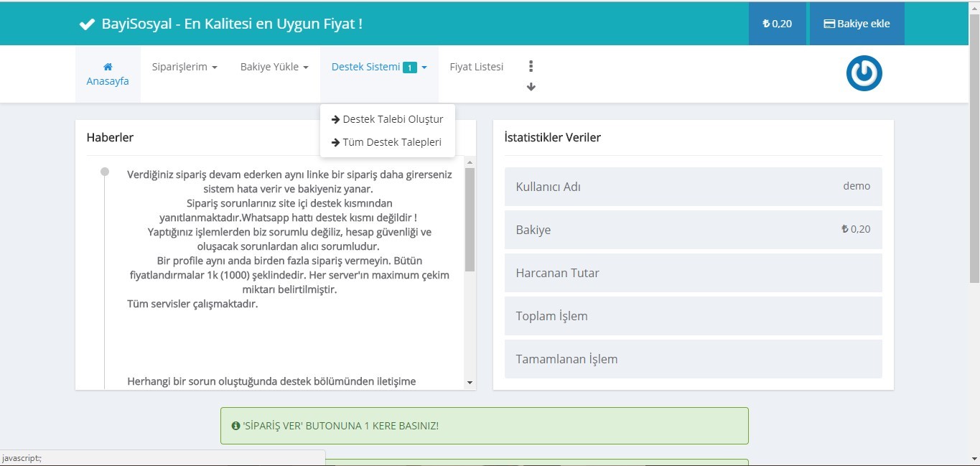
Task: Click the info icon in green alert
Action: point(235,426)
